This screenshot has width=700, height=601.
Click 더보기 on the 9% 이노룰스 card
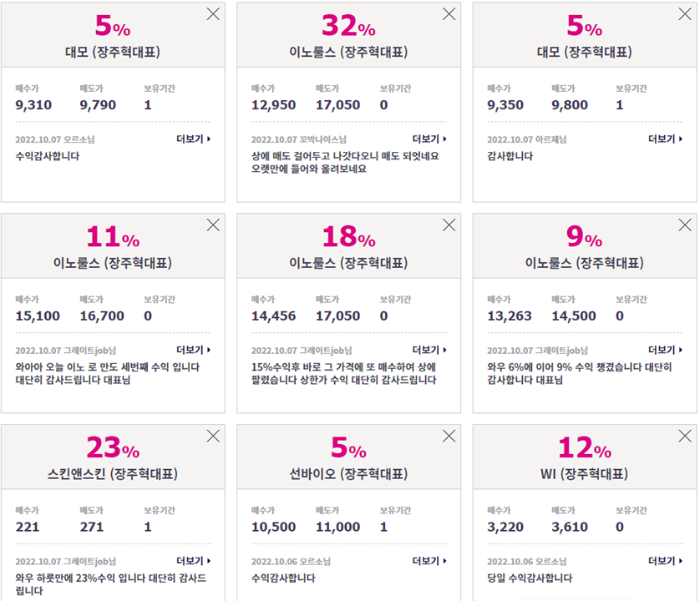click(665, 350)
